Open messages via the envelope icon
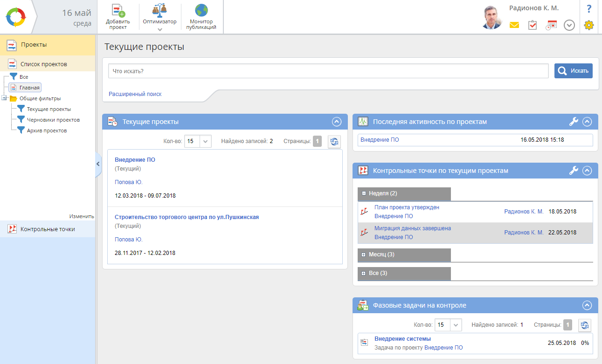This screenshot has height=364, width=602. (514, 25)
